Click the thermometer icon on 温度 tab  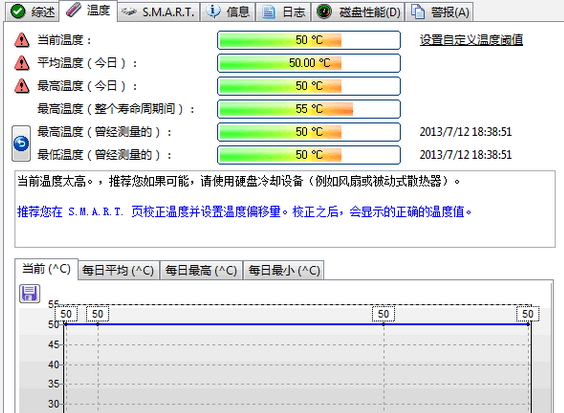[x=73, y=10]
